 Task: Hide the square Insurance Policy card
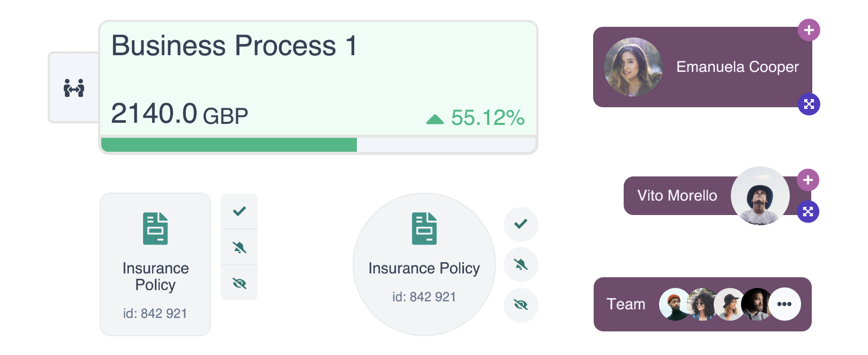[x=240, y=283]
